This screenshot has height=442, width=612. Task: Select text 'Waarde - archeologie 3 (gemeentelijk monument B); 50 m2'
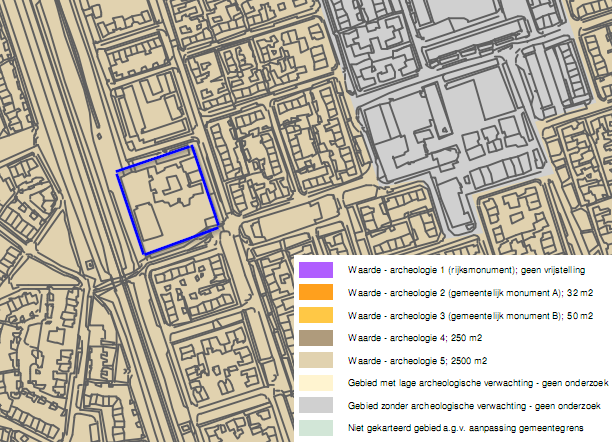[470, 315]
